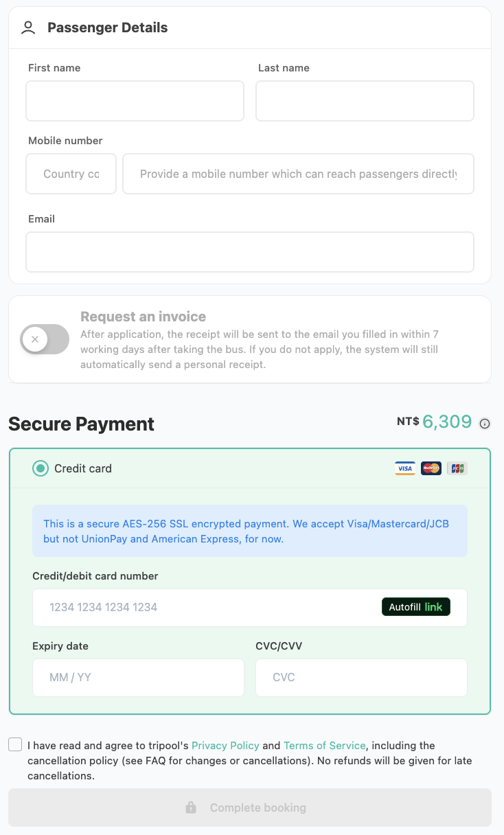
Task: Click the Autofill link button
Action: (415, 607)
